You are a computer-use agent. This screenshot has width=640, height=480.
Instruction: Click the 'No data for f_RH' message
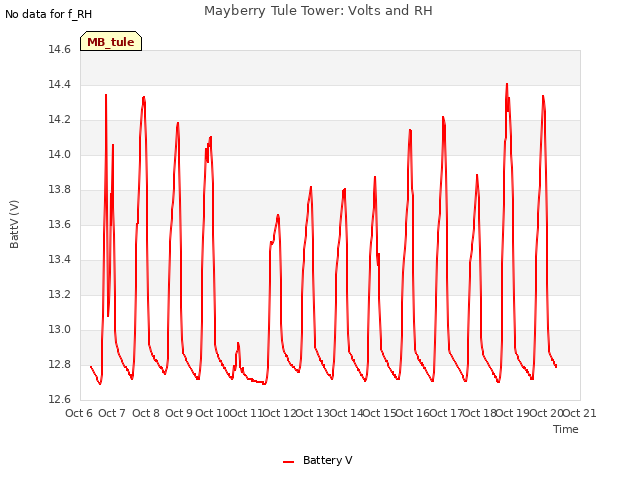click(48, 14)
